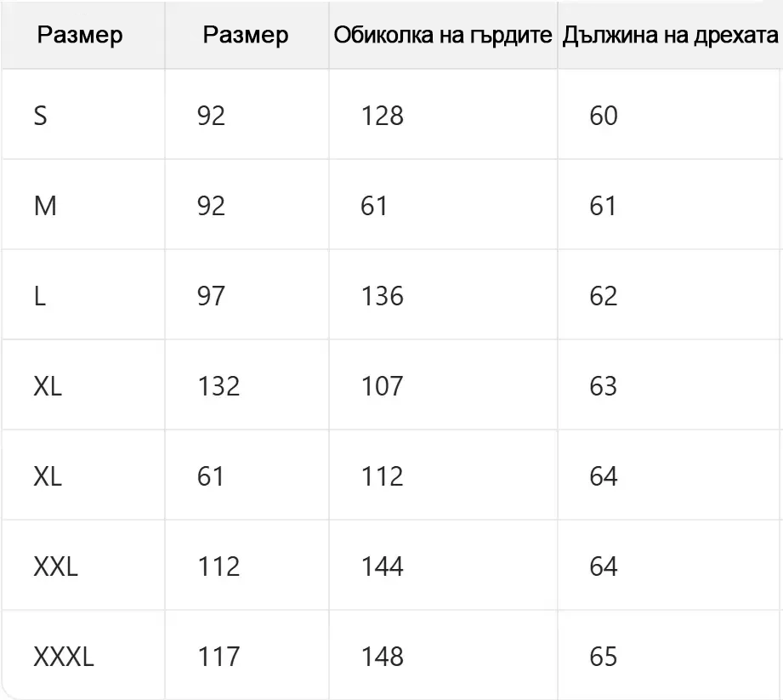Click garment length 65 in the XXXL row
The width and height of the screenshot is (783, 700).
coord(603,657)
